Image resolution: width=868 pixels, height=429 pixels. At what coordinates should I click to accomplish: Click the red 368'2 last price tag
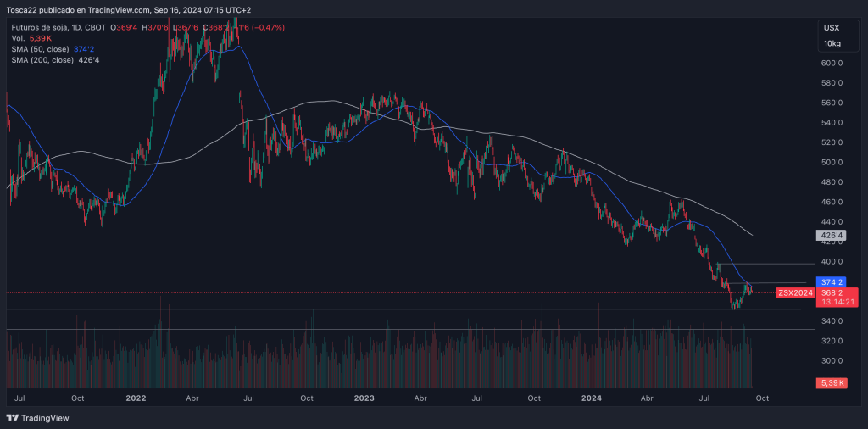pos(832,293)
